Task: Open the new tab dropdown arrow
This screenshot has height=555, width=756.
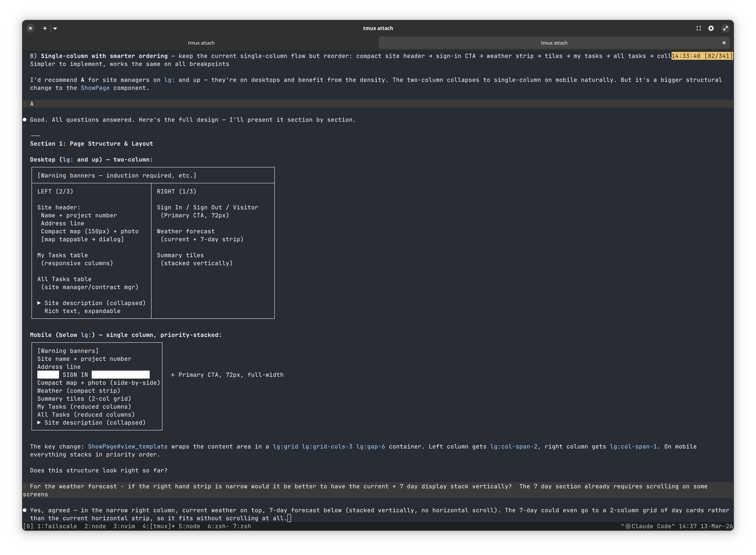Action: tap(55, 28)
